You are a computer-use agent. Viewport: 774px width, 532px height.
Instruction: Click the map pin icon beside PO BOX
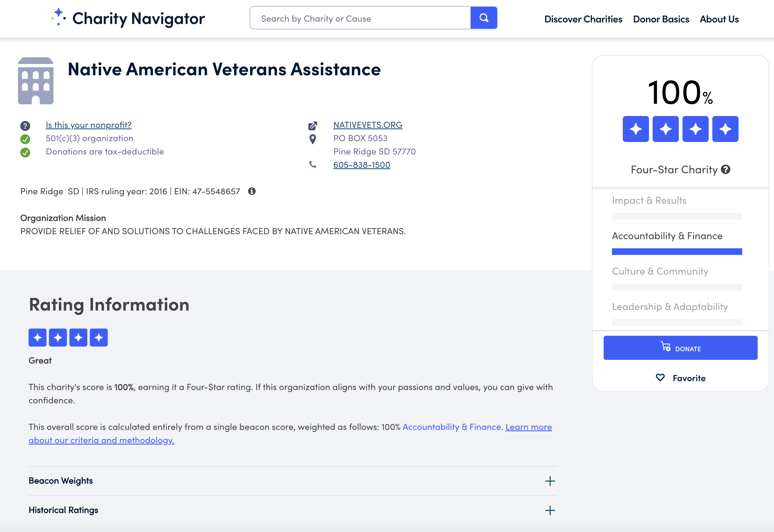point(312,139)
